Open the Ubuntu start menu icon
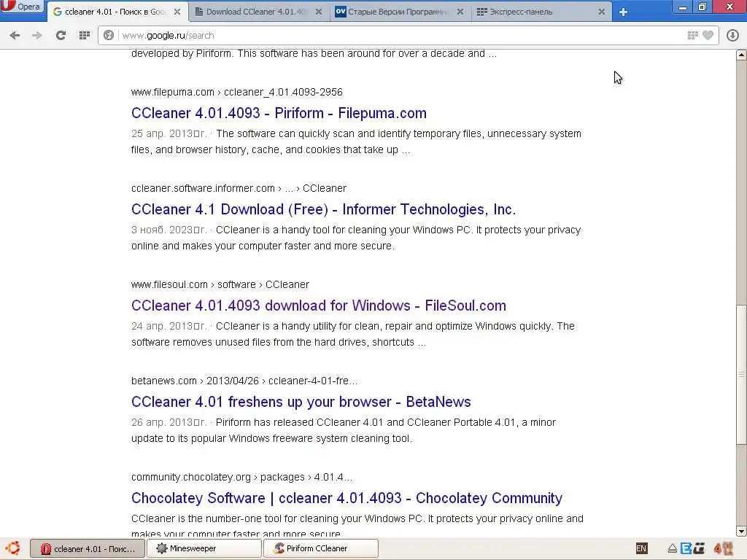The width and height of the screenshot is (747, 560). [x=13, y=548]
